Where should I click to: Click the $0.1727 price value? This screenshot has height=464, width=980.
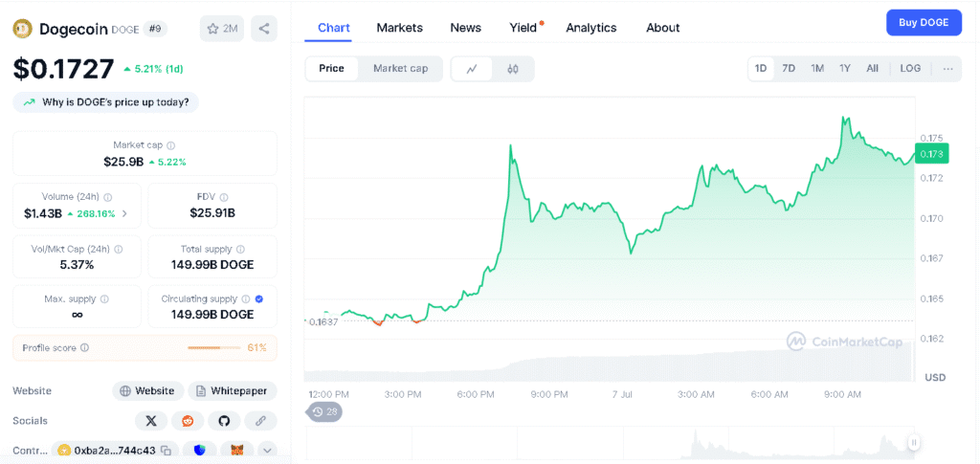point(64,69)
